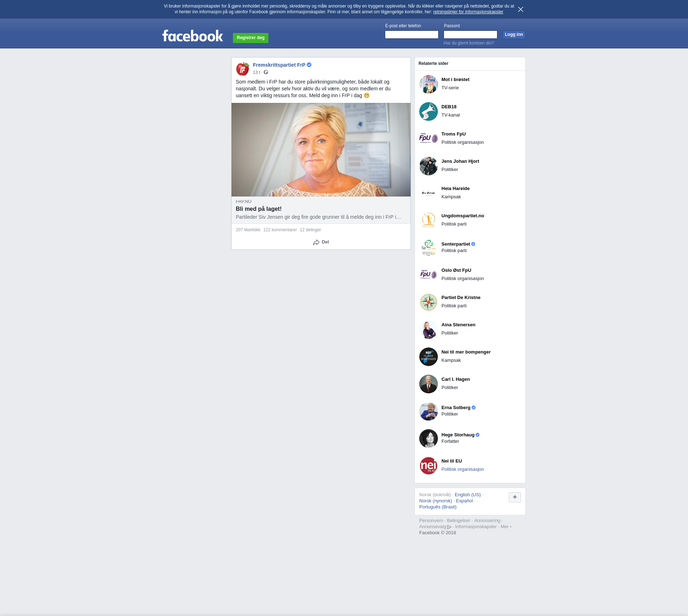Open the 13 t post timestamp
Screen dimensions: 688x616
pos(257,72)
